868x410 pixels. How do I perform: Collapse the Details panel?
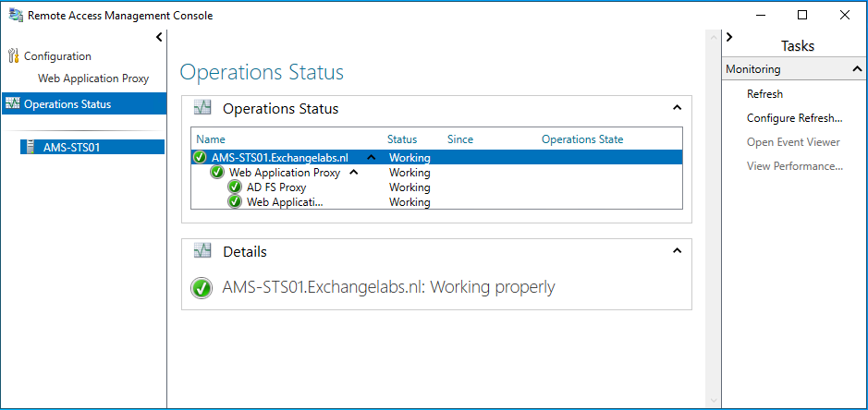click(x=677, y=250)
